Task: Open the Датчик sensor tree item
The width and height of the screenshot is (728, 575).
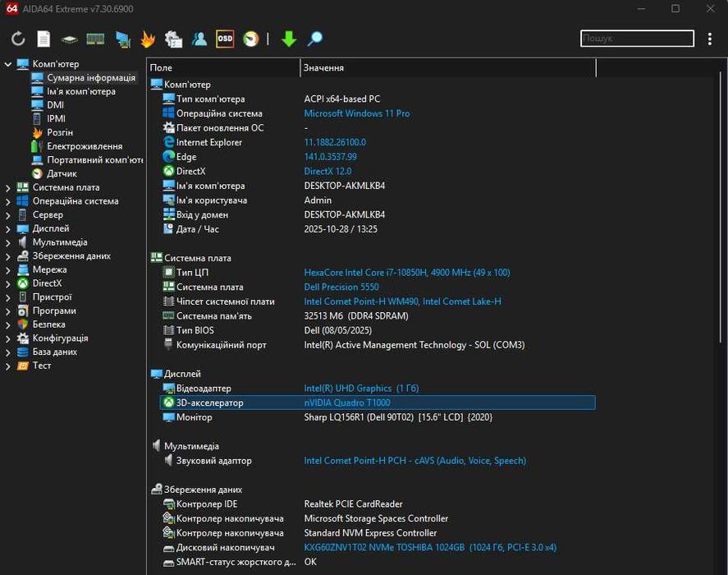Action: coord(62,173)
